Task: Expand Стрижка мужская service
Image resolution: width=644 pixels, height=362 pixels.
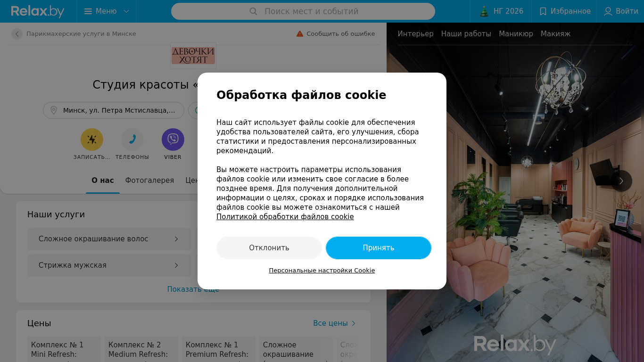Action: pos(109,265)
